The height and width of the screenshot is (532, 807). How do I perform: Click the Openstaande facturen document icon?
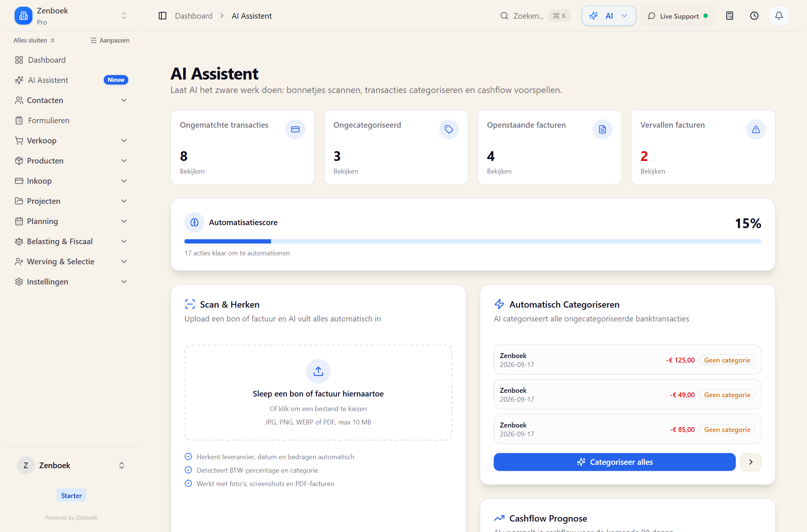(602, 129)
